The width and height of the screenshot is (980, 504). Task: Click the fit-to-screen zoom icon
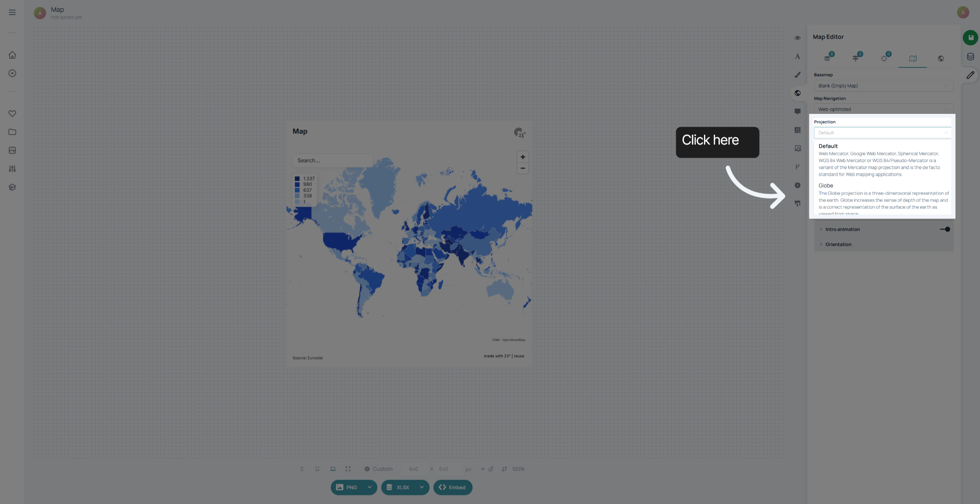tap(505, 469)
